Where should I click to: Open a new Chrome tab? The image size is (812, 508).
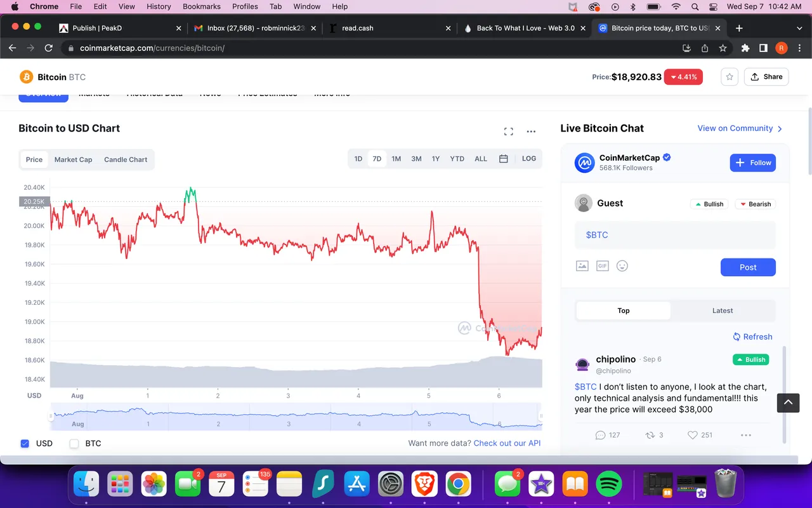(739, 28)
